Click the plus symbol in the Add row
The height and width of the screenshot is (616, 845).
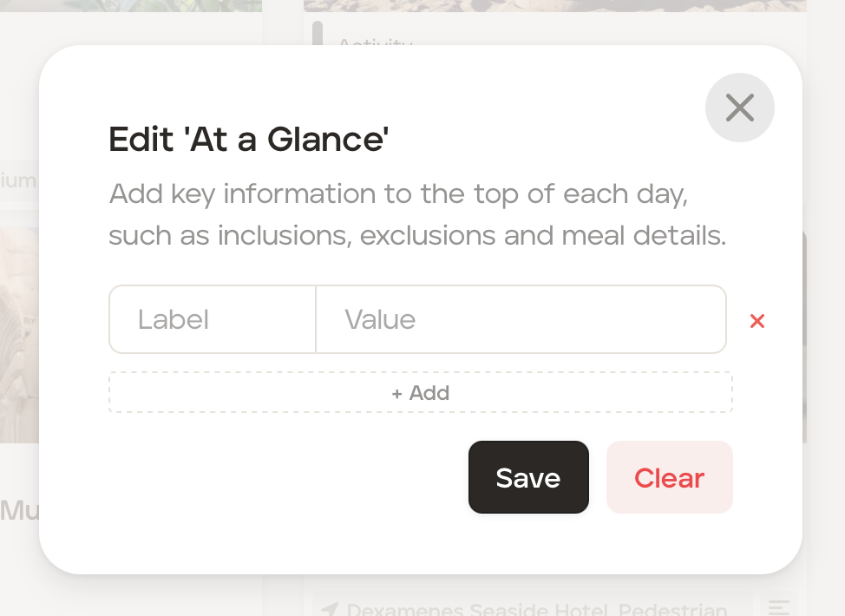click(397, 394)
